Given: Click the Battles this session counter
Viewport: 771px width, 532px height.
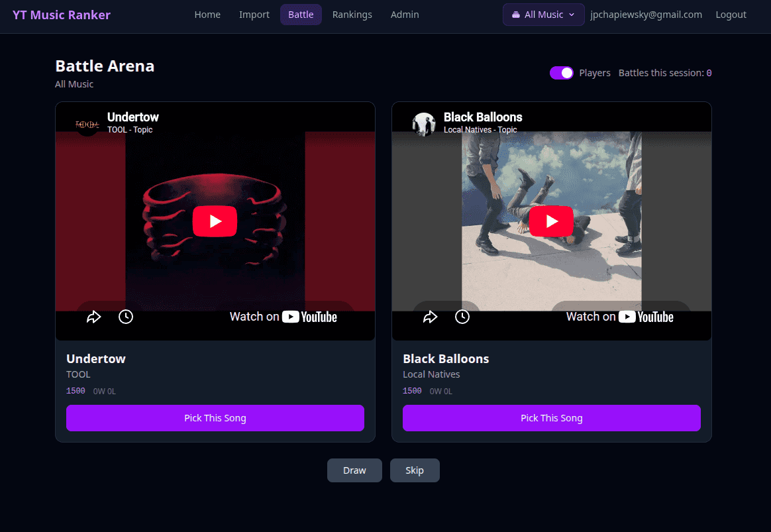Looking at the screenshot, I should [665, 73].
